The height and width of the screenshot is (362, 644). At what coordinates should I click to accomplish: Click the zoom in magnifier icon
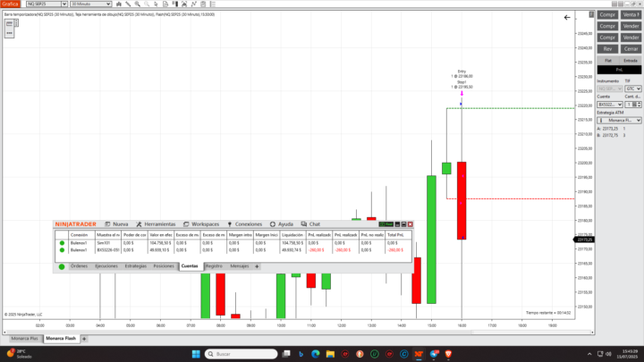click(138, 4)
